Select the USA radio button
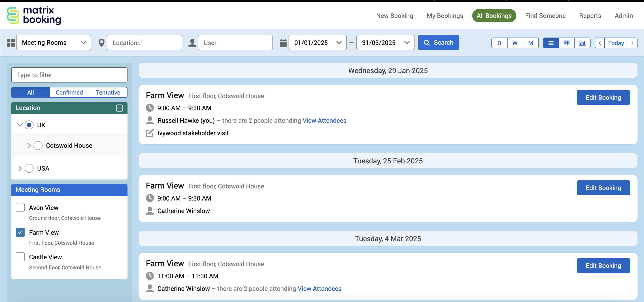Image resolution: width=644 pixels, height=302 pixels. pyautogui.click(x=29, y=168)
